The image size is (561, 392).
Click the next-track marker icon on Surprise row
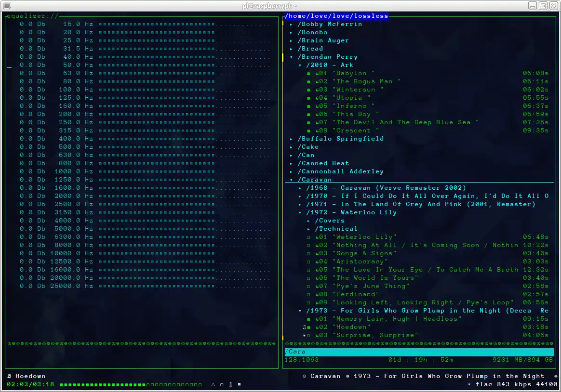pos(304,335)
